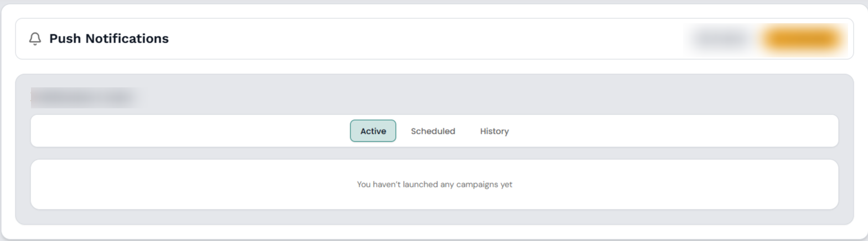
Task: Open the Scheduled campaigns tab
Action: tap(433, 131)
